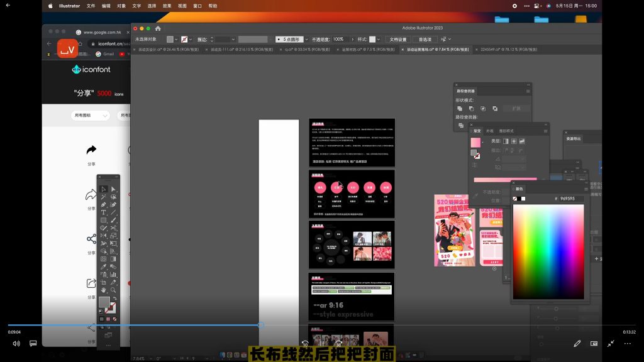This screenshot has width=644, height=362.
Task: Open the 效果 menu in menu bar
Action: 167,6
